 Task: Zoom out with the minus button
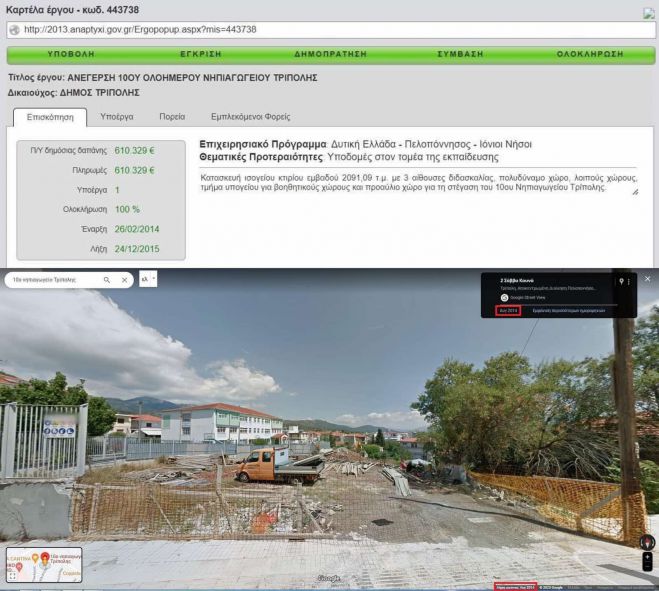(x=648, y=567)
